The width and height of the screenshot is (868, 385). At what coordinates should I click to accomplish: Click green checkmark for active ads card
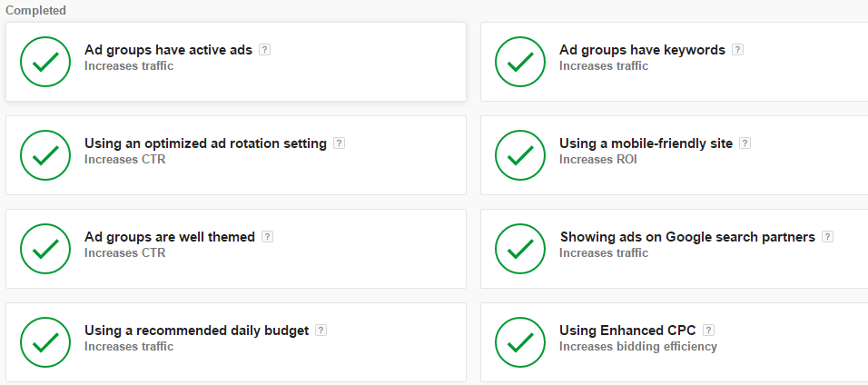coord(45,62)
